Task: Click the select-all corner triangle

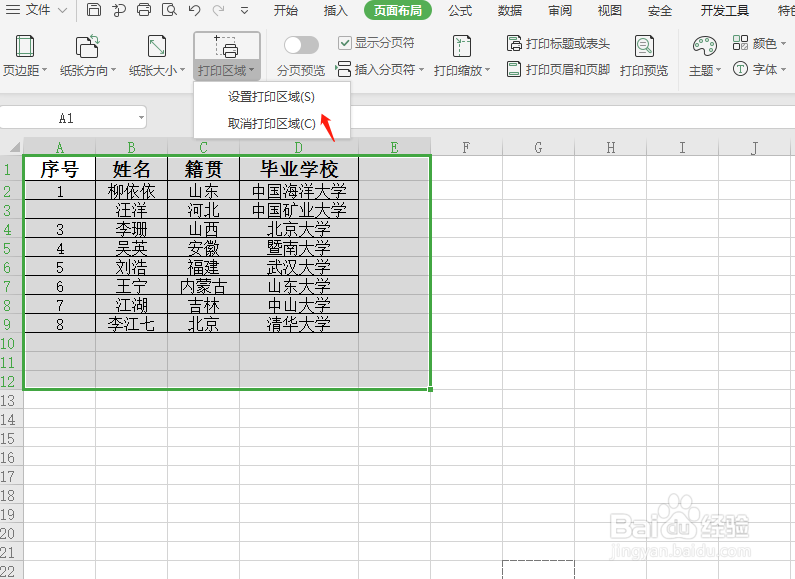Action: click(15, 147)
